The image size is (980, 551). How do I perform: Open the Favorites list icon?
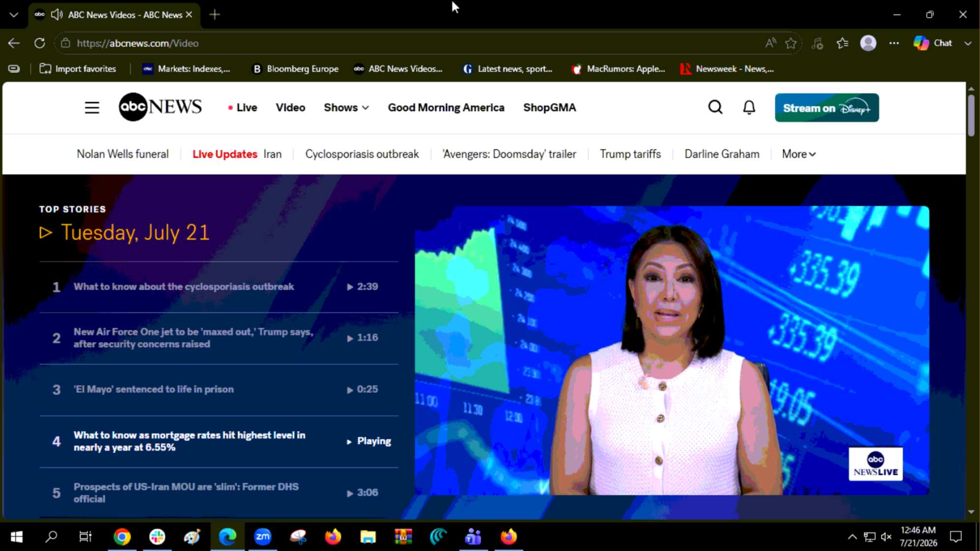pos(842,43)
